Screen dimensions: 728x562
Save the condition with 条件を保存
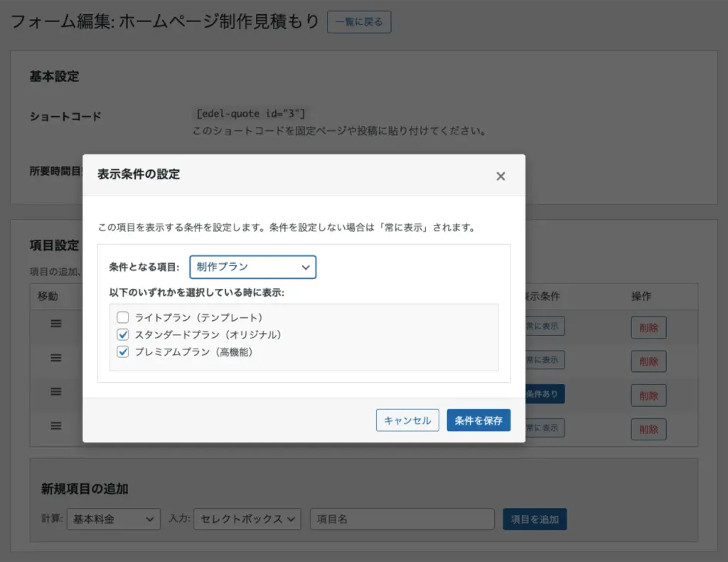pos(478,420)
